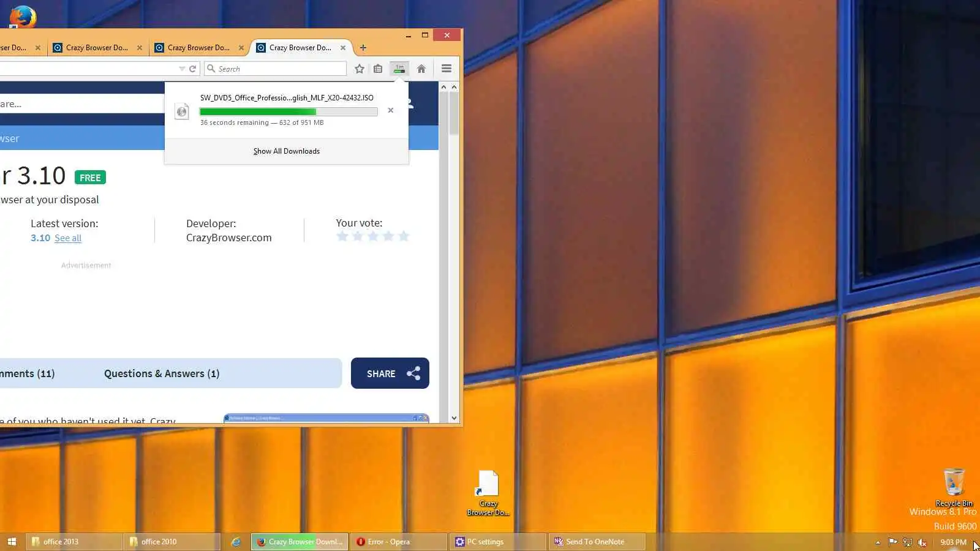The width and height of the screenshot is (980, 551).
Task: Click the SHARE button
Action: point(390,373)
